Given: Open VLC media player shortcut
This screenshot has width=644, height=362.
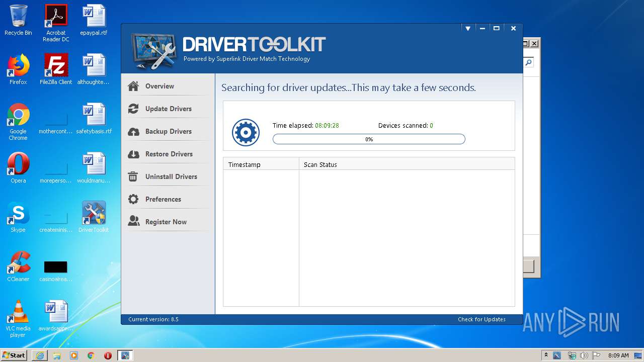Looking at the screenshot, I should 18,319.
